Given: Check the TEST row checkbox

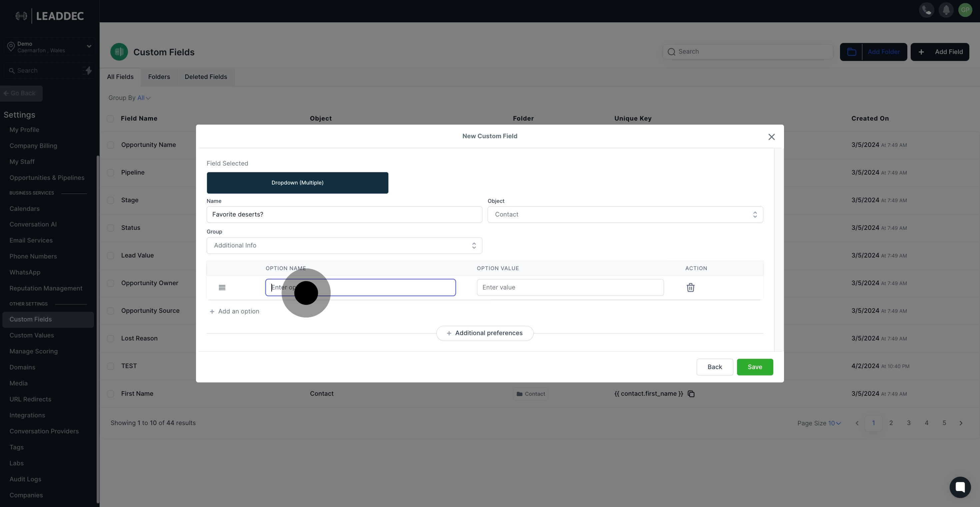Looking at the screenshot, I should click(x=110, y=366).
